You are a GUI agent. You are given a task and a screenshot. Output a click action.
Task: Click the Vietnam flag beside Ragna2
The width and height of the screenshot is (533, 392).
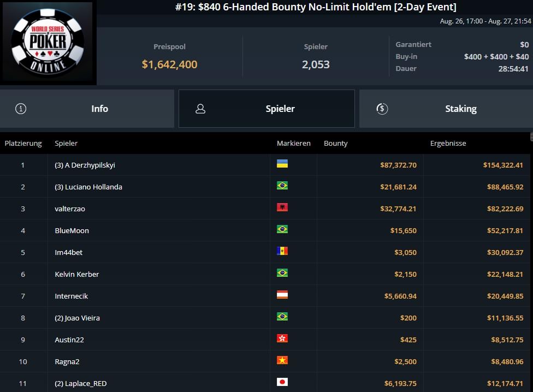pos(282,360)
